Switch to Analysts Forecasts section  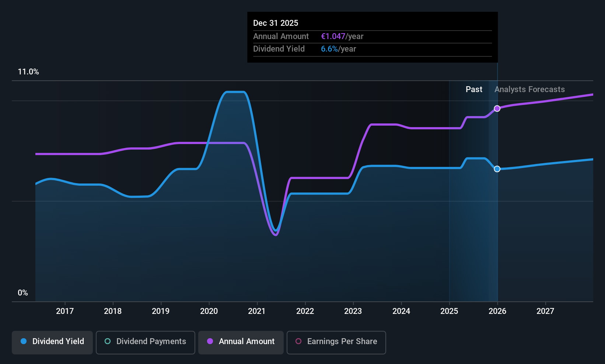(x=529, y=89)
